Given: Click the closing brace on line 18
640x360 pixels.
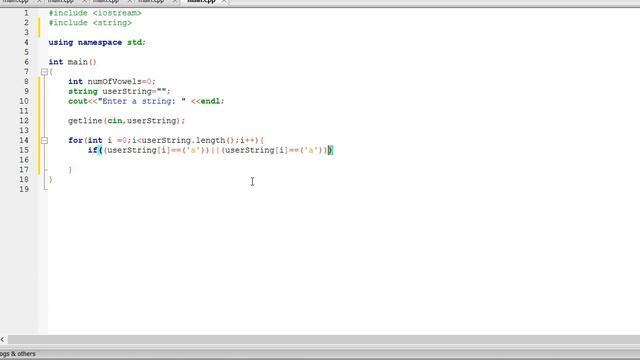Looking at the screenshot, I should [51, 180].
